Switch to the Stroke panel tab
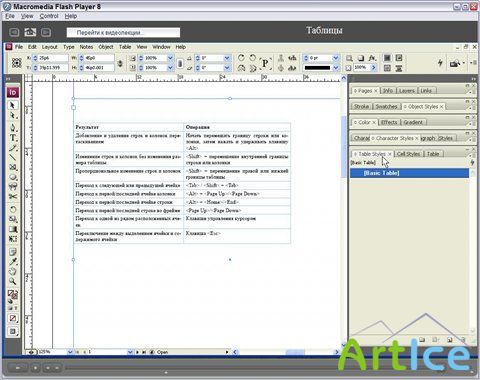 point(361,106)
